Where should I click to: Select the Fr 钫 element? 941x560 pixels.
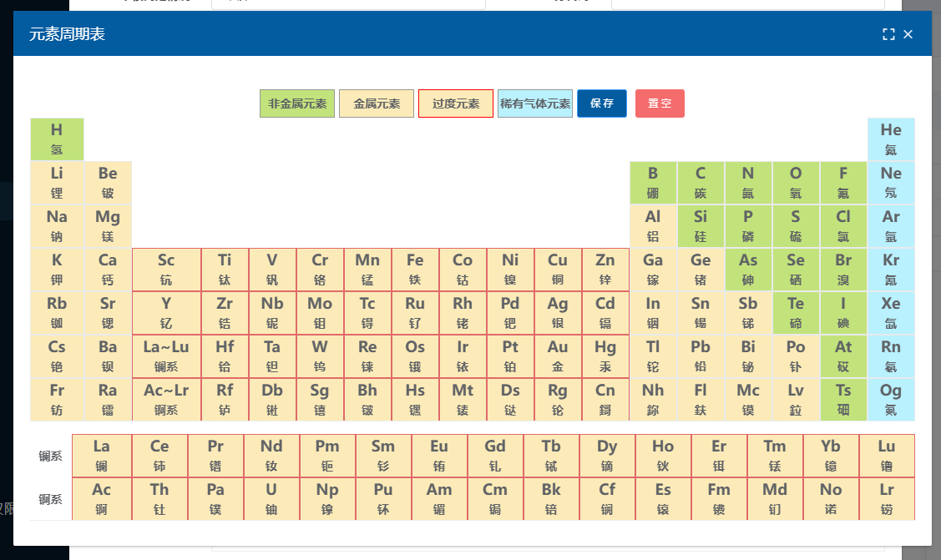[57, 400]
